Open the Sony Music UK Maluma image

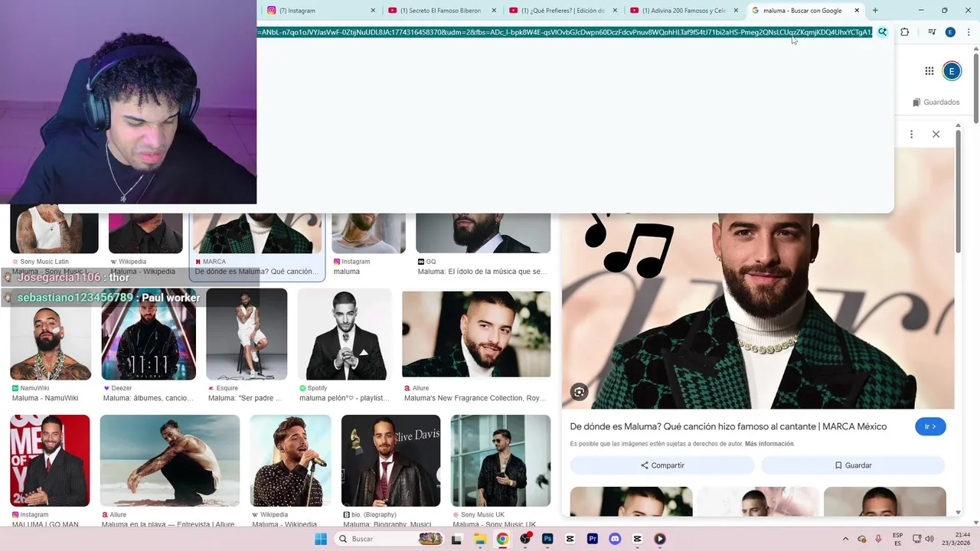tap(501, 461)
